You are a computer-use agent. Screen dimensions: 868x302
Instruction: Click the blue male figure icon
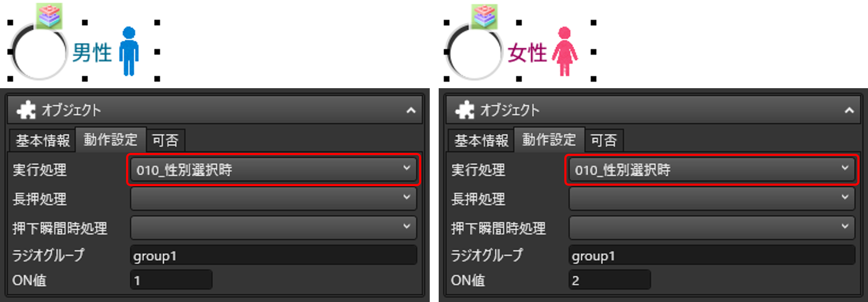(x=129, y=52)
